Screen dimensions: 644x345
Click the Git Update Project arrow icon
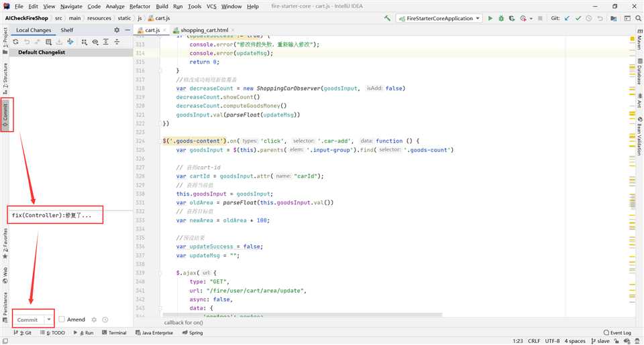pyautogui.click(x=568, y=18)
